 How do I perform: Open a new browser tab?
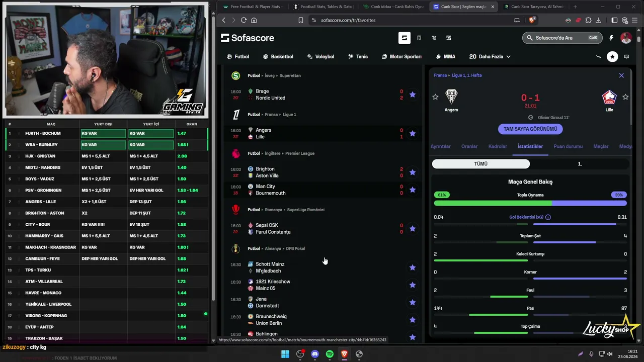click(575, 7)
